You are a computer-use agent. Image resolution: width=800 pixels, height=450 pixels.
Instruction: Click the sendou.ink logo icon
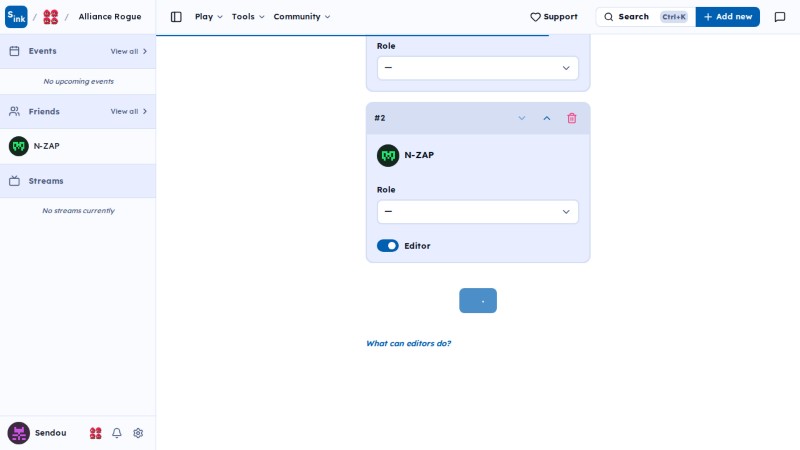pos(16,17)
